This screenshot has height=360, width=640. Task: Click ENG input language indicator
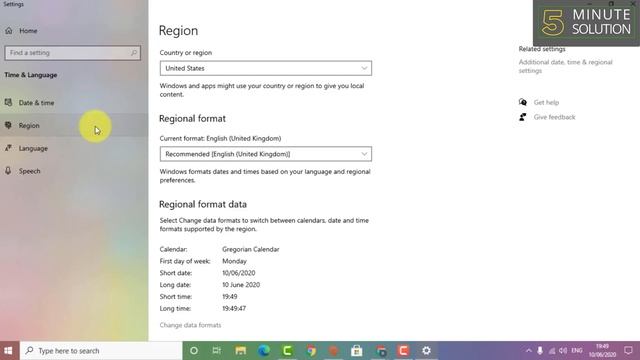pyautogui.click(x=577, y=351)
